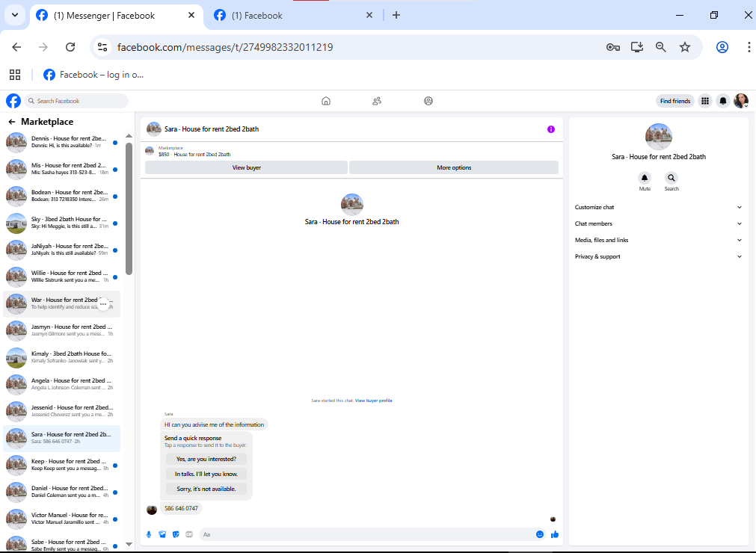Click listing thumbnail in Marketplace banner
756x553 pixels.
[x=150, y=151]
